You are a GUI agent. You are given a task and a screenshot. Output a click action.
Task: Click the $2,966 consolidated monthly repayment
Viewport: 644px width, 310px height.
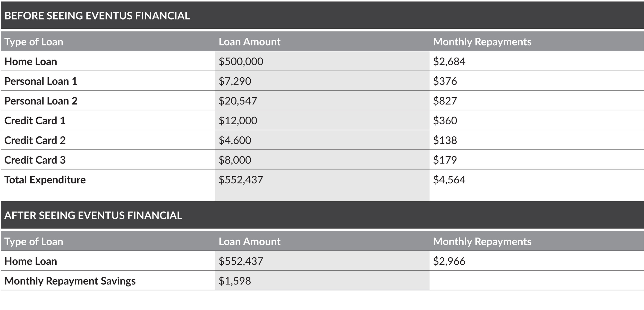[x=449, y=262]
